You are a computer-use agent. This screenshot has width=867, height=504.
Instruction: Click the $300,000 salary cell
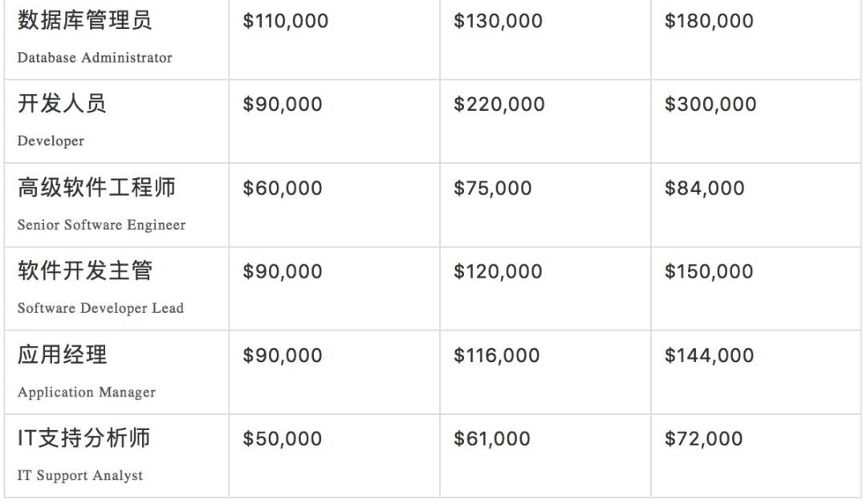coord(710,104)
